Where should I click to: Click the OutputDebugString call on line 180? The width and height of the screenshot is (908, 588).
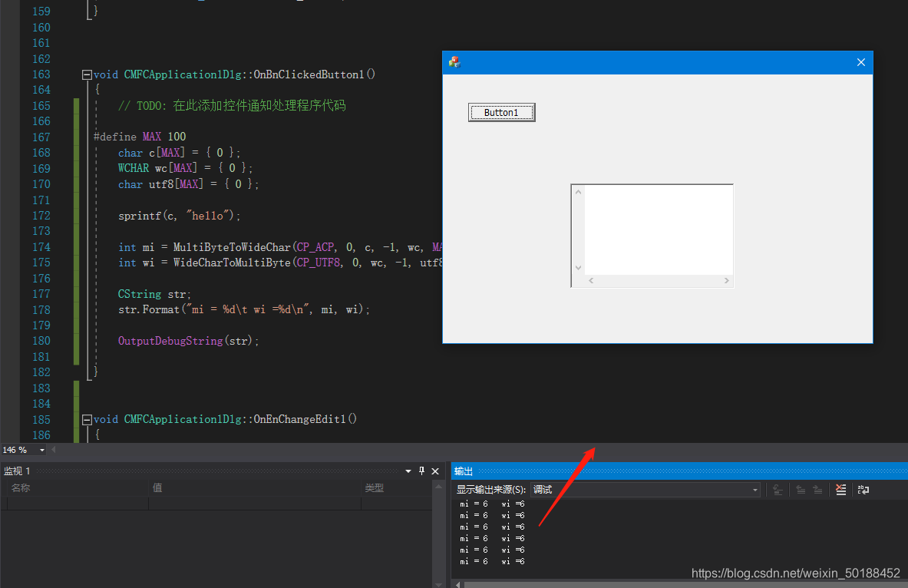pyautogui.click(x=189, y=342)
